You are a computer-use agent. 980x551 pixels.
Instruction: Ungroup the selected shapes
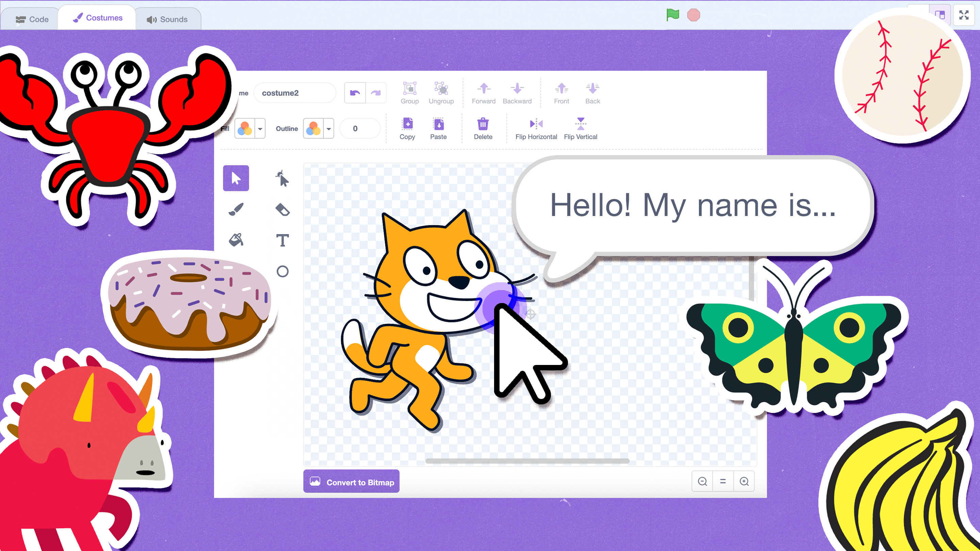click(441, 93)
